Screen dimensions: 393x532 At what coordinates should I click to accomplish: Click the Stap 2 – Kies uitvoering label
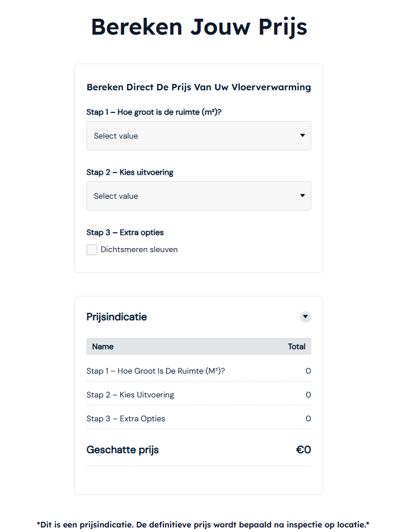tap(130, 173)
